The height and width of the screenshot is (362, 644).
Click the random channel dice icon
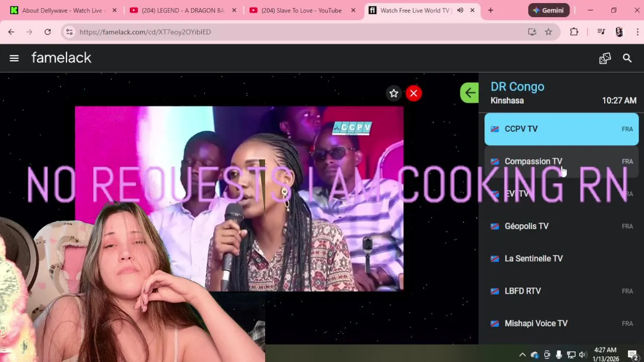(605, 58)
